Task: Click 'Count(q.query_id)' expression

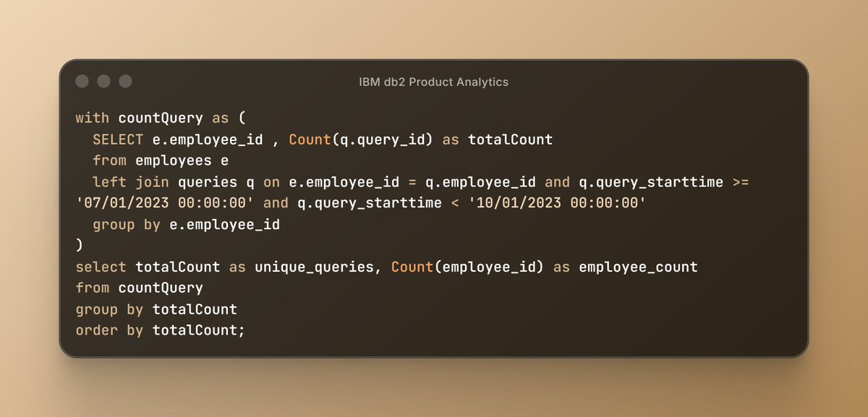Action: click(361, 139)
